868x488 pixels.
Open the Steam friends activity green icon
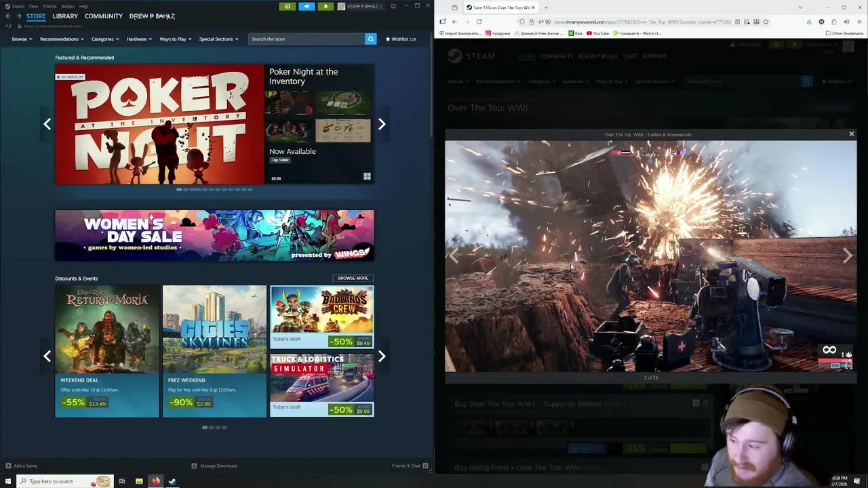pyautogui.click(x=288, y=6)
